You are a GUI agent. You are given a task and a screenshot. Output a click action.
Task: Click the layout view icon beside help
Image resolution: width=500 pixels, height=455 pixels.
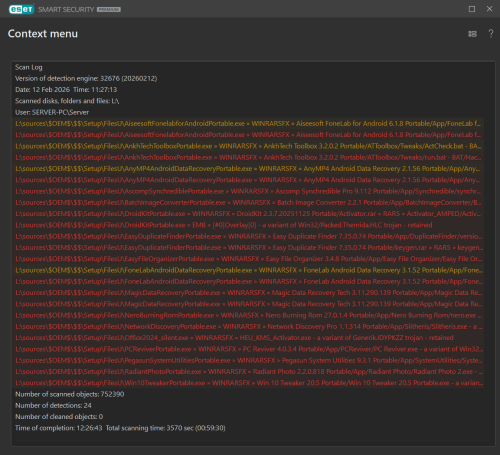pos(472,34)
